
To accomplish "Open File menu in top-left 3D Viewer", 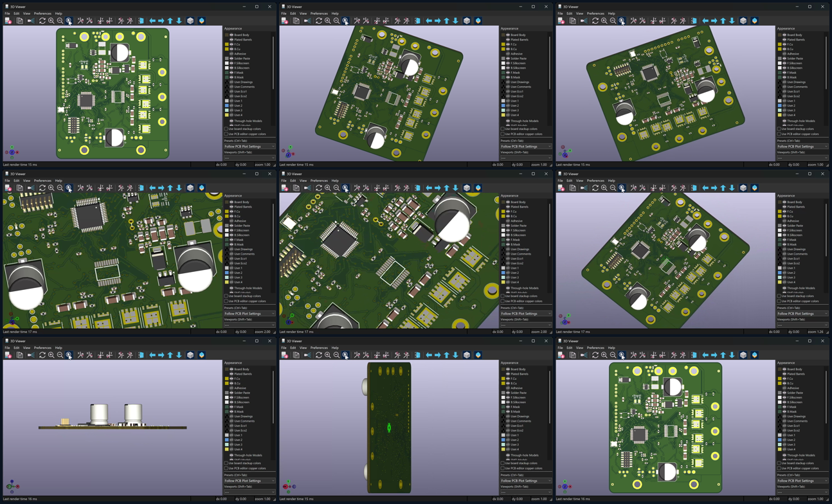I will 8,14.
